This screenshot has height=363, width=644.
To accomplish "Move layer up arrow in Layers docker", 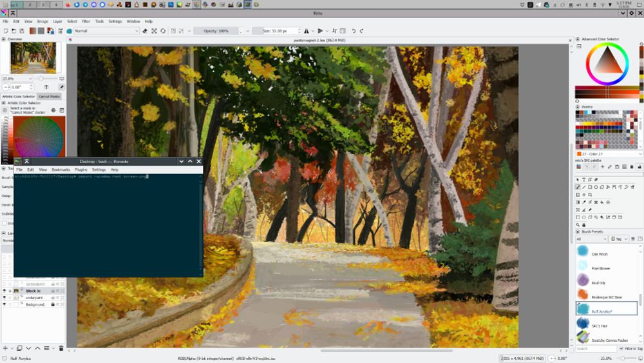I will (37, 348).
